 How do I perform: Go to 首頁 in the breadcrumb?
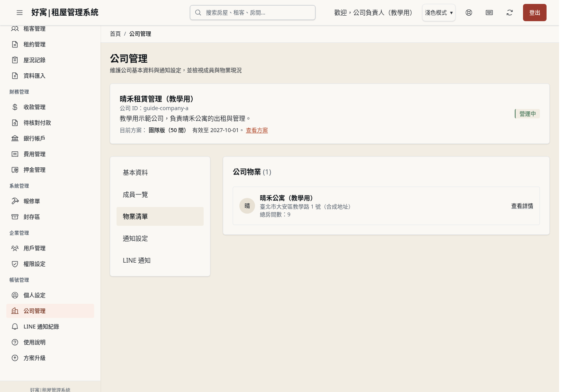pyautogui.click(x=115, y=34)
